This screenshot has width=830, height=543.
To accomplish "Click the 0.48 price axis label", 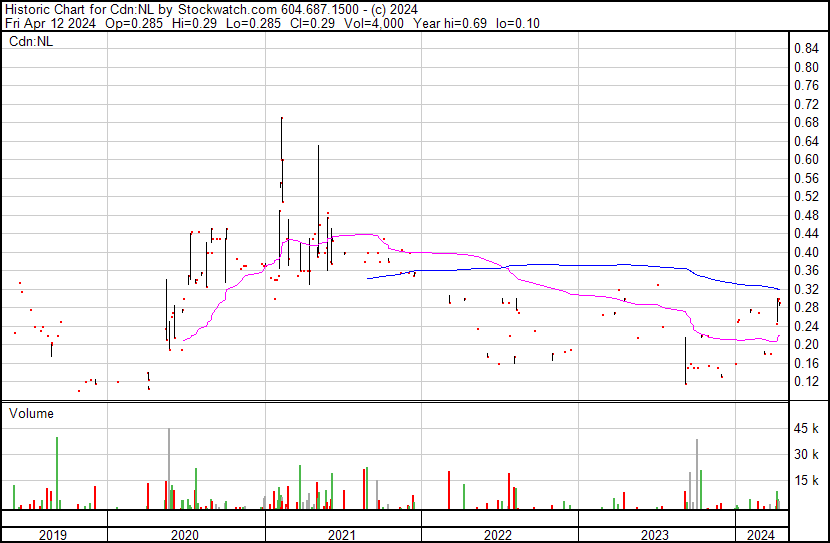I will [x=806, y=215].
